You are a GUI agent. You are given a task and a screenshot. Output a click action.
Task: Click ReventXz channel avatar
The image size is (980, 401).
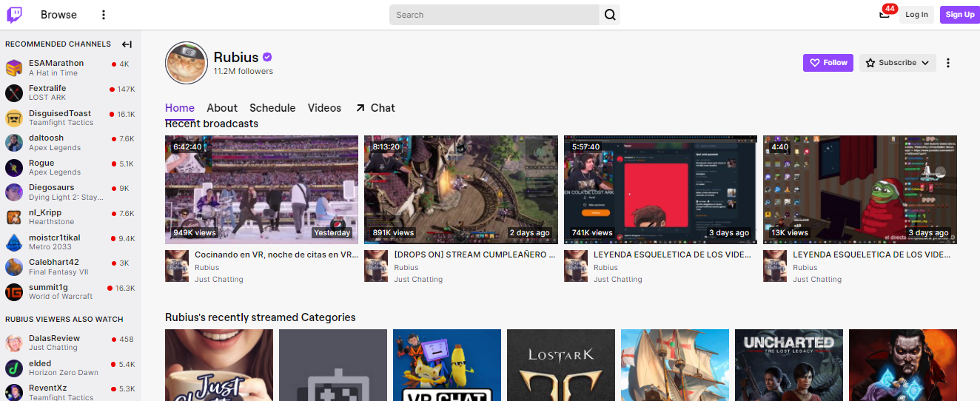[14, 392]
